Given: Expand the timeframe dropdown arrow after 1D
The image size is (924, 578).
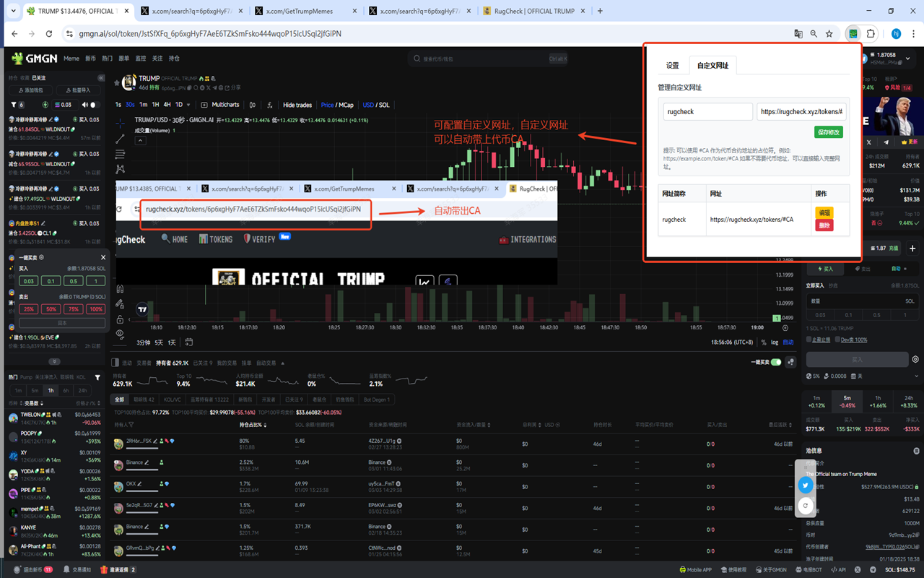Looking at the screenshot, I should pyautogui.click(x=188, y=105).
